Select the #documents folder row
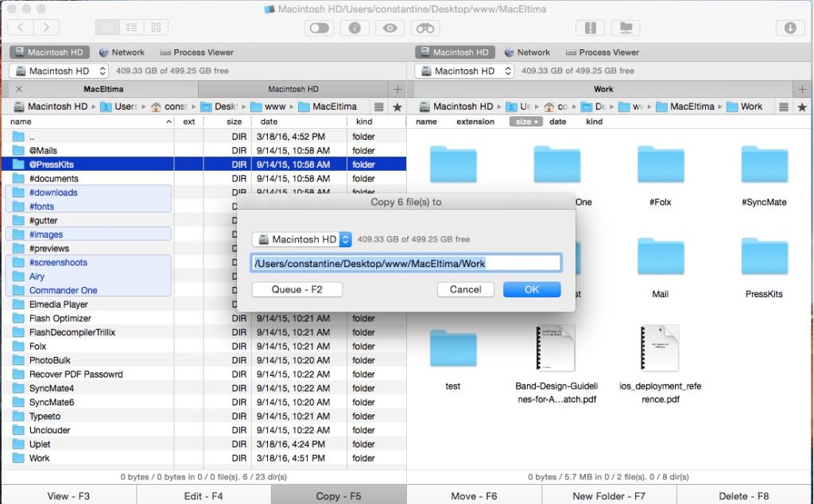 [203, 179]
